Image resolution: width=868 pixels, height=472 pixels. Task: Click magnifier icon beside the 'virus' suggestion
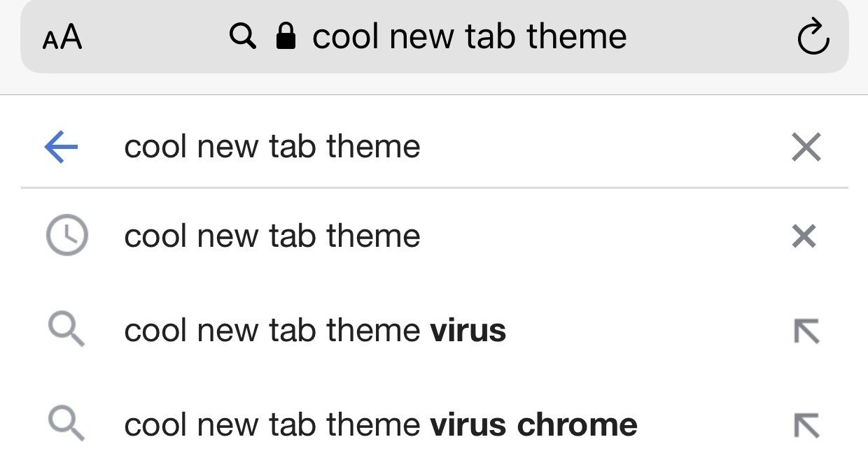tap(66, 330)
